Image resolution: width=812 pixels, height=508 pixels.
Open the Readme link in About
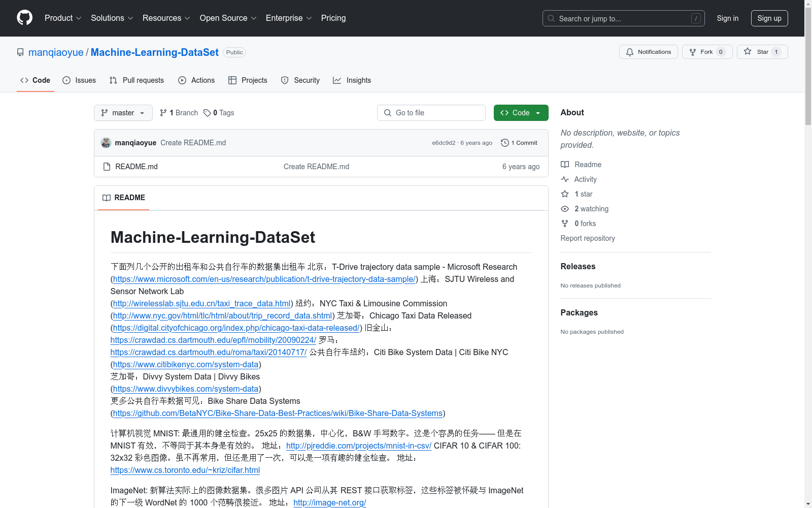(x=581, y=165)
